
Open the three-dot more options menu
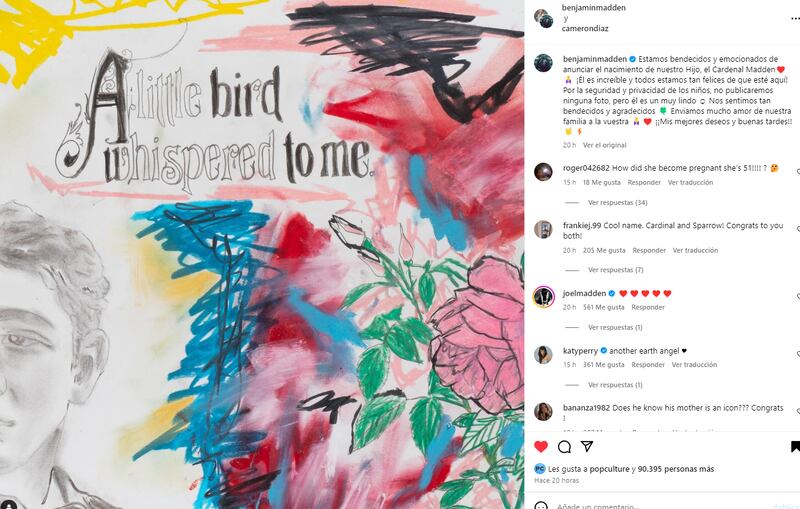(x=795, y=18)
